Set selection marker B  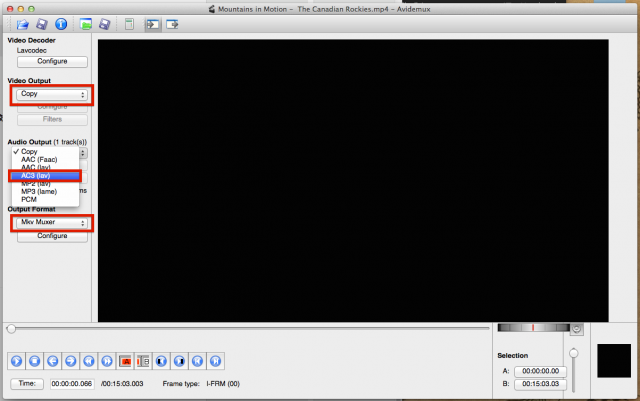point(143,361)
